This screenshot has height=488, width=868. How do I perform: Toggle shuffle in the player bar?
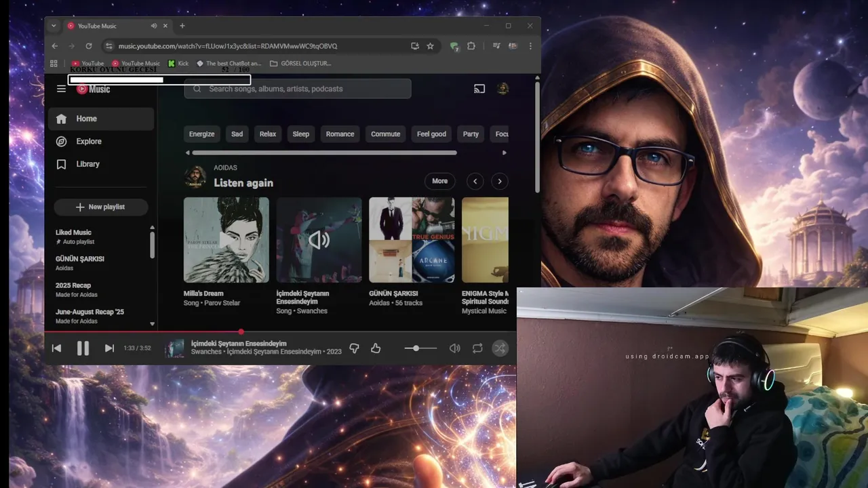(x=500, y=348)
